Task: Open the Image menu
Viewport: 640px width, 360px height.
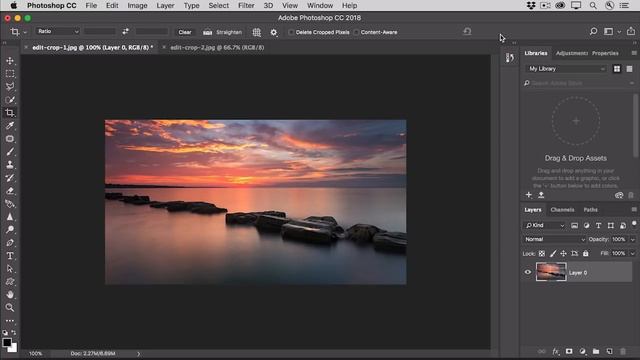Action: (137, 5)
